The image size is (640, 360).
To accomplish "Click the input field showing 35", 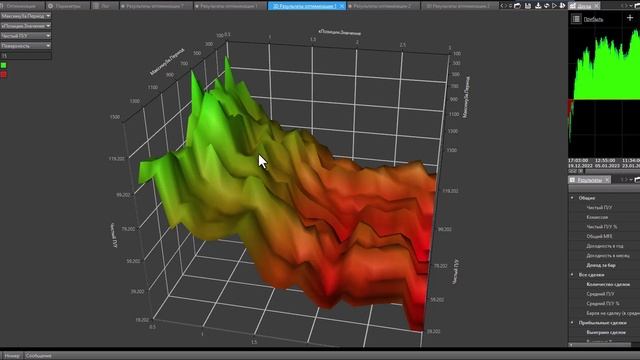I will (26, 56).
